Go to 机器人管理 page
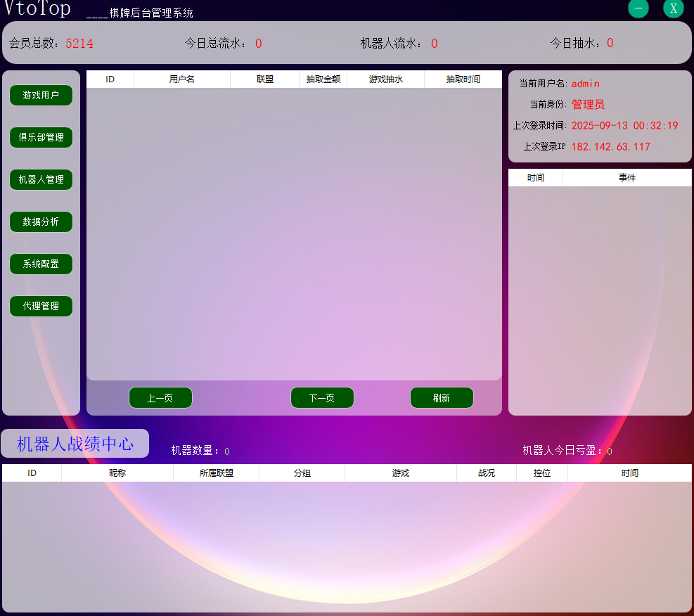The height and width of the screenshot is (616, 694). [41, 180]
